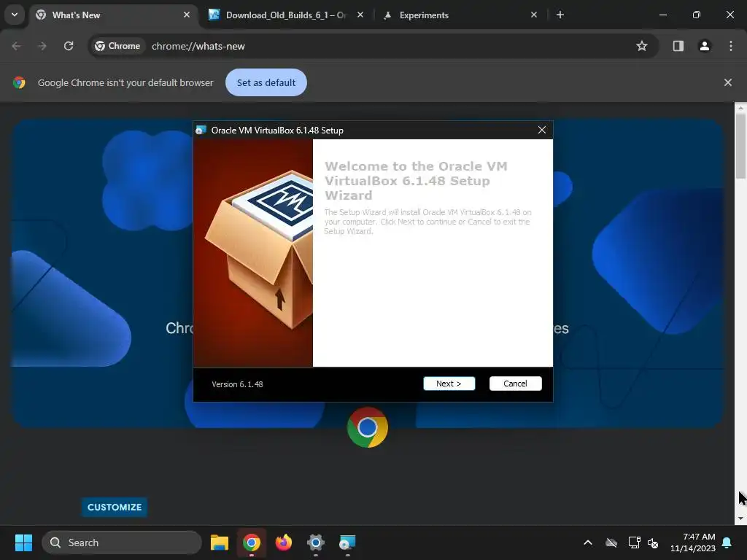
Task: Click the VirtualBox installer taskbar icon
Action: coord(347,542)
